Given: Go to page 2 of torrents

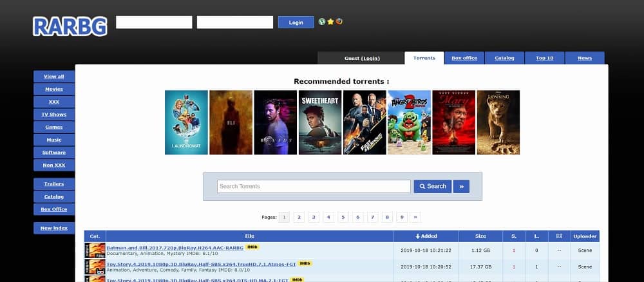Looking at the screenshot, I should point(299,217).
